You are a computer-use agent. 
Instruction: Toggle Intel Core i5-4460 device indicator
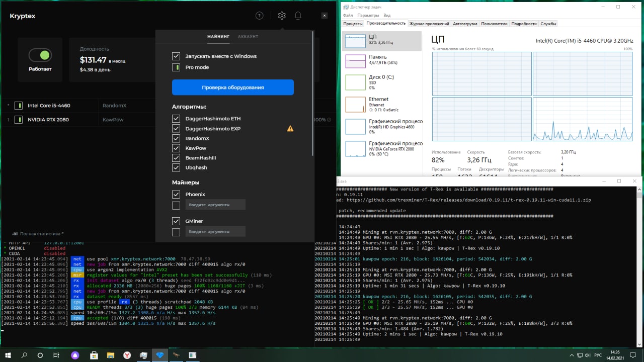point(18,106)
